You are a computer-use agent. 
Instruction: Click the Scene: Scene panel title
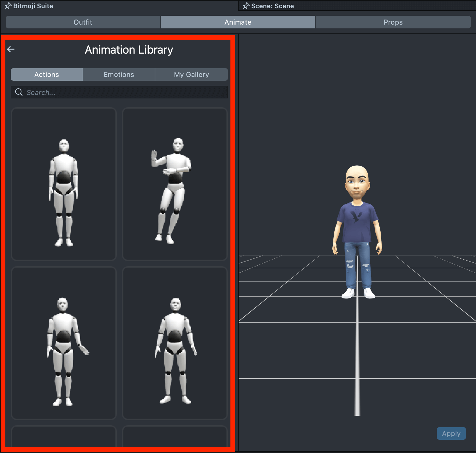(272, 6)
